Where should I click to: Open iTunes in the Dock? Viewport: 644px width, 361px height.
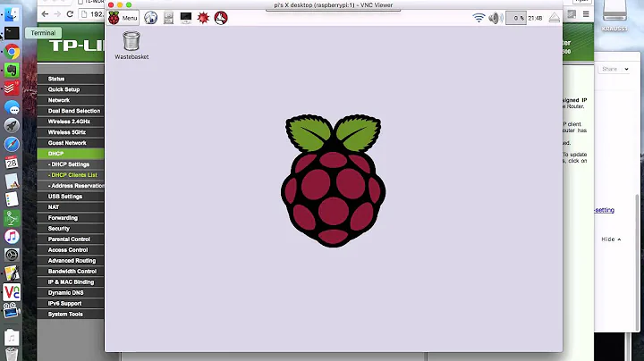pos(12,236)
